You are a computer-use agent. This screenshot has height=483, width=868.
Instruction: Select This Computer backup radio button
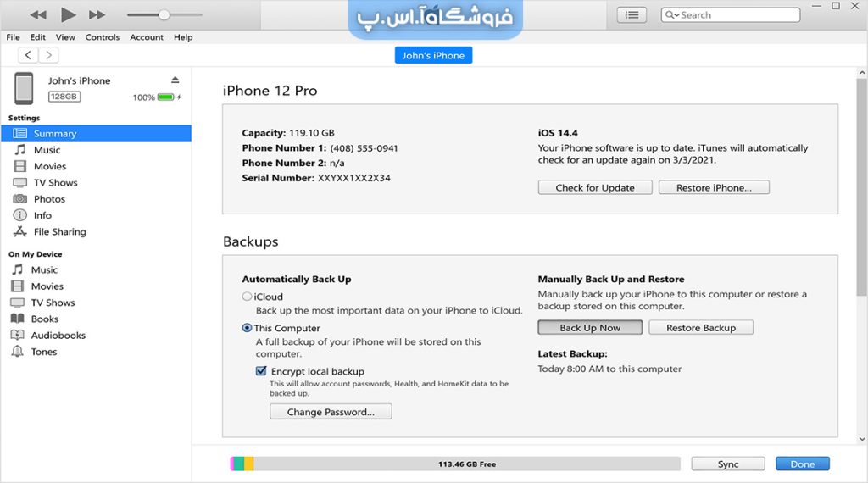(x=247, y=328)
